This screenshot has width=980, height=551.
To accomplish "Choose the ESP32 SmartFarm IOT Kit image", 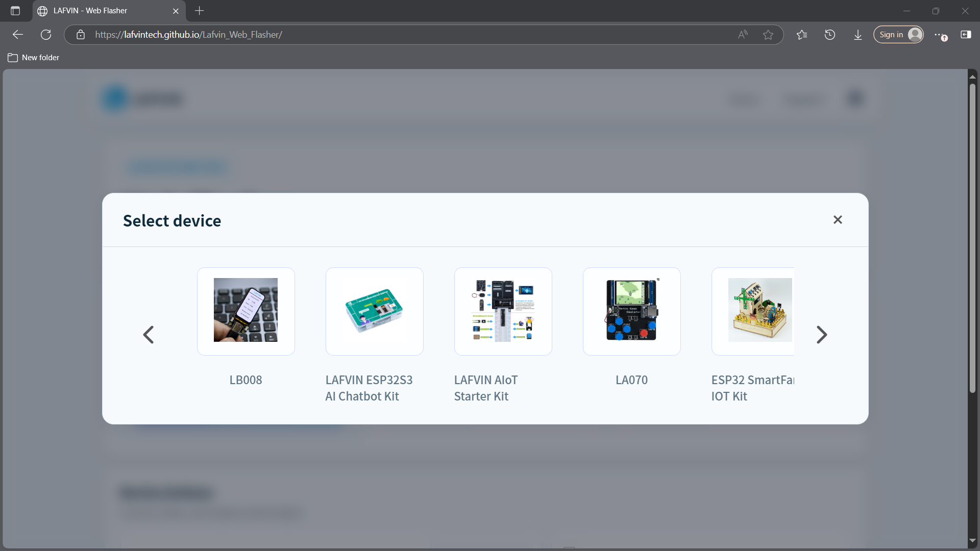I will pos(753,311).
